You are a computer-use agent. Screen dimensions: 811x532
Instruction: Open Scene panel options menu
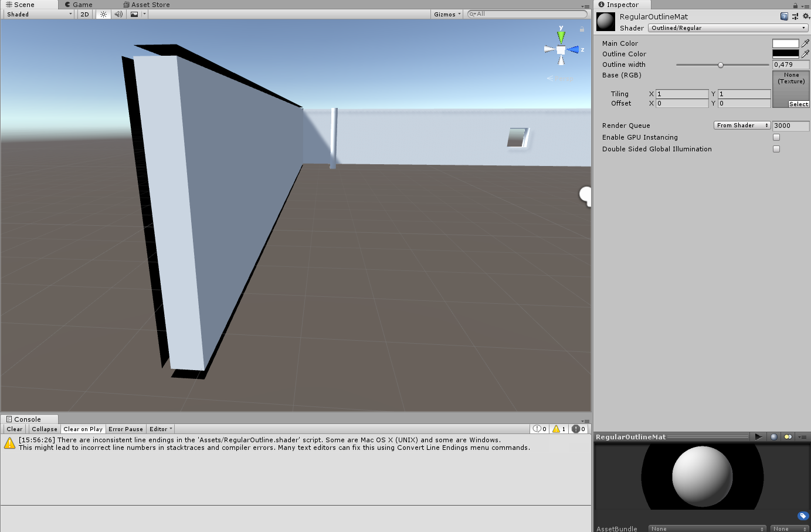click(585, 6)
